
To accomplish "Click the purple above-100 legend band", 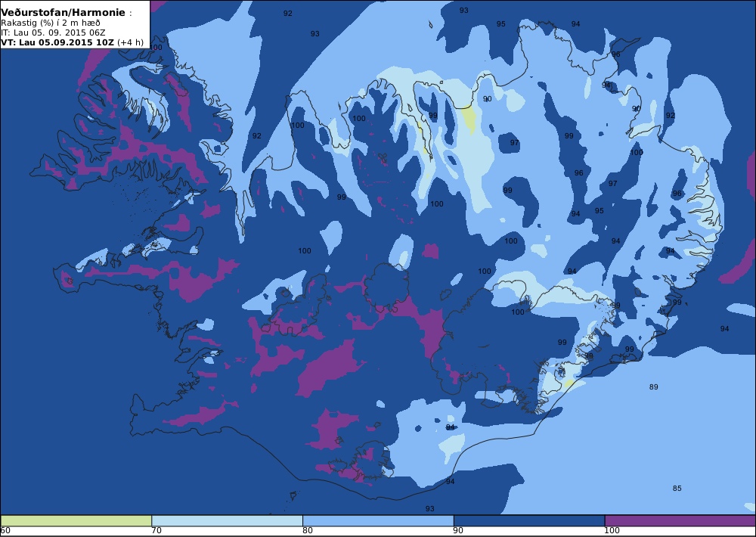I will click(680, 520).
